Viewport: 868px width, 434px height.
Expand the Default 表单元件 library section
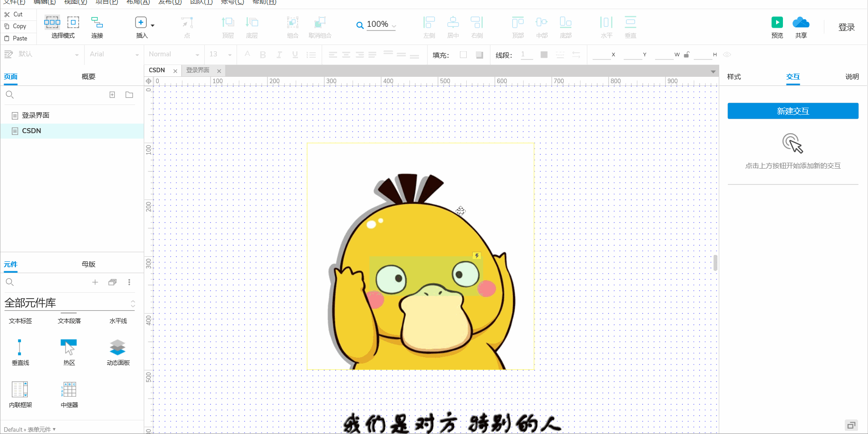tap(30, 429)
